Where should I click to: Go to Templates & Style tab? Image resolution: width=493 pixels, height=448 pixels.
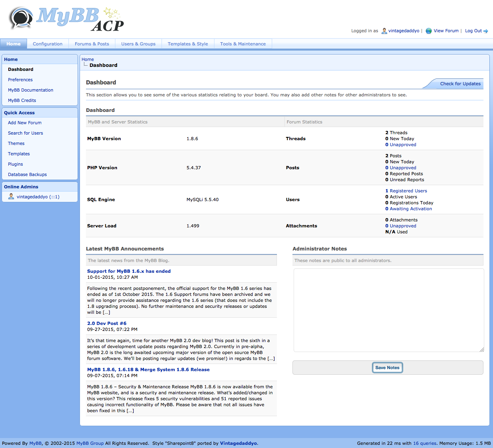point(187,44)
